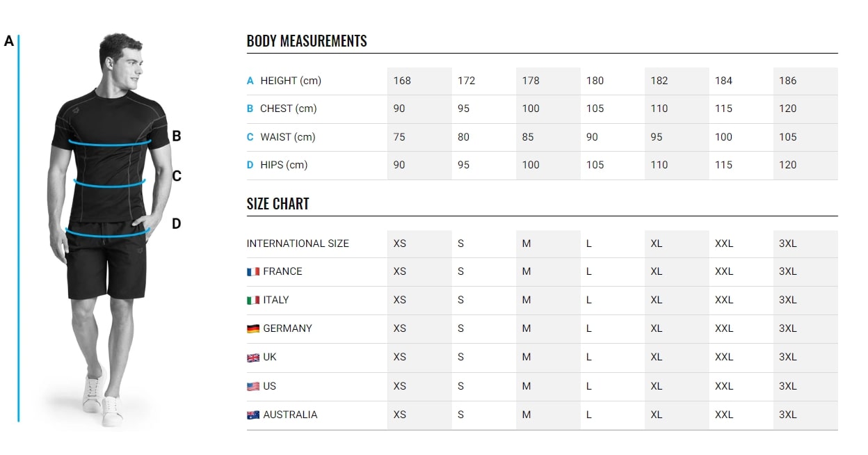Click the INTERNATIONAL SIZE row label
This screenshot has width=868, height=455.
tap(298, 244)
